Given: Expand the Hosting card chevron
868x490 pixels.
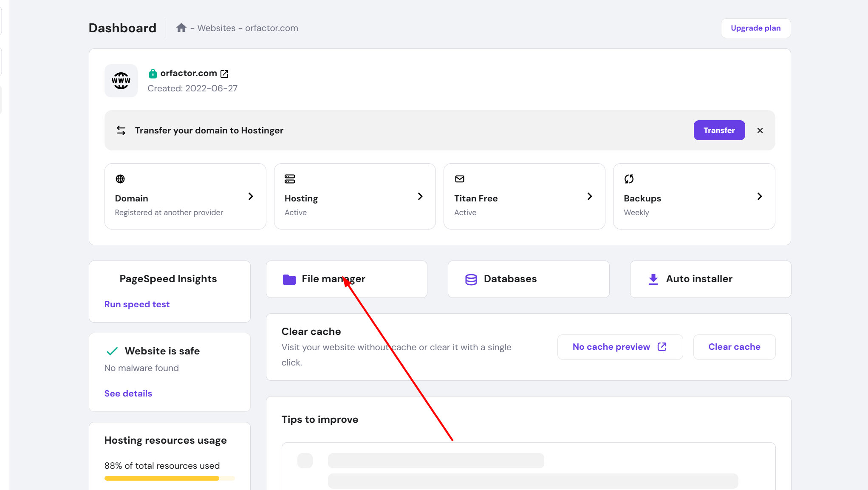Looking at the screenshot, I should pos(420,196).
